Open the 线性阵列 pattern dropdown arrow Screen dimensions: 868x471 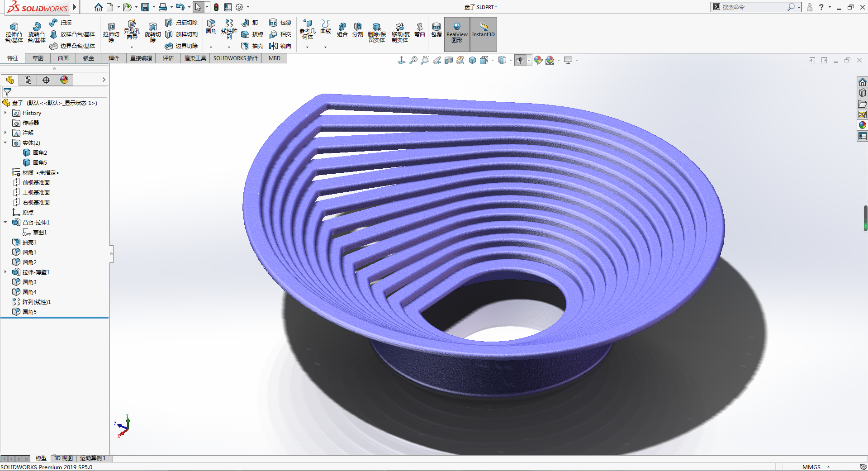point(229,47)
